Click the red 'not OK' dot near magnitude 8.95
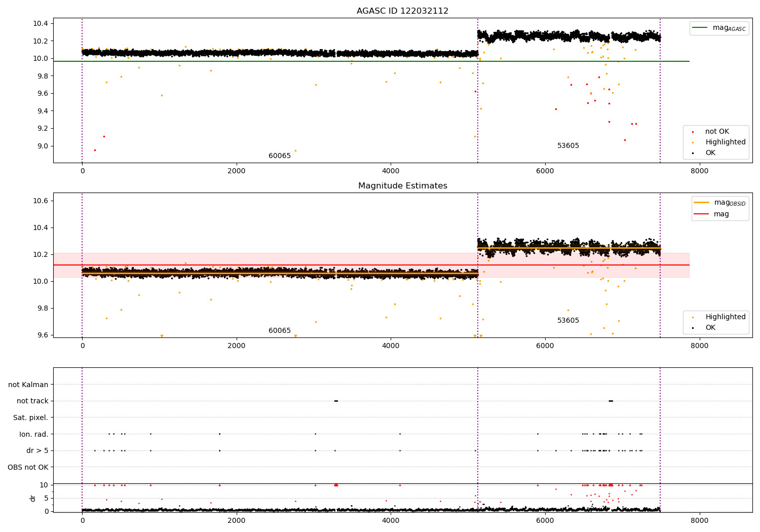This screenshot has width=760, height=532. tap(95, 150)
